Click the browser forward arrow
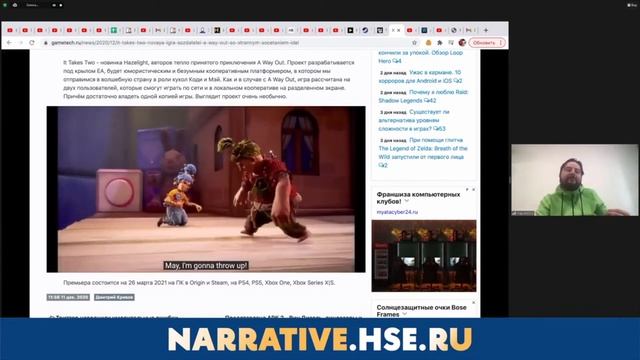 pyautogui.click(x=20, y=42)
